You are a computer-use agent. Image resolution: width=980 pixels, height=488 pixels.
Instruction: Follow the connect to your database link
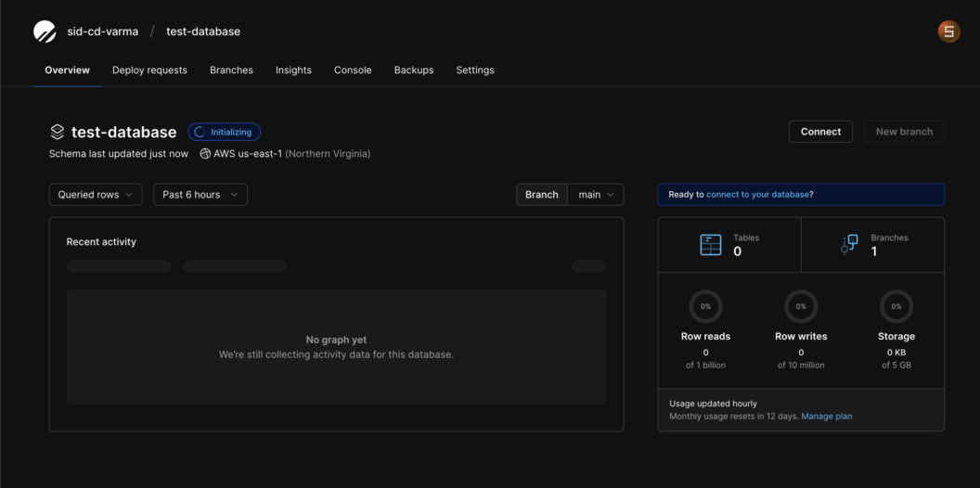(x=757, y=194)
